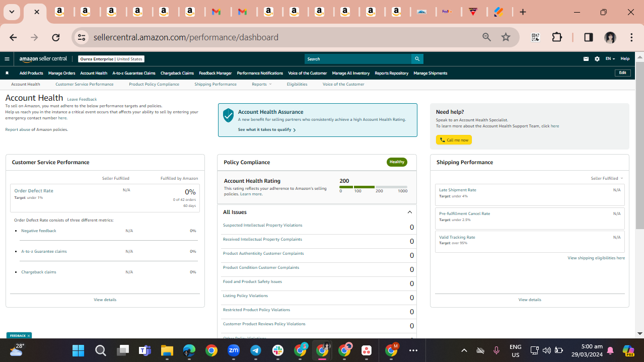
Task: Click the QR code extension icon
Action: 535,37
